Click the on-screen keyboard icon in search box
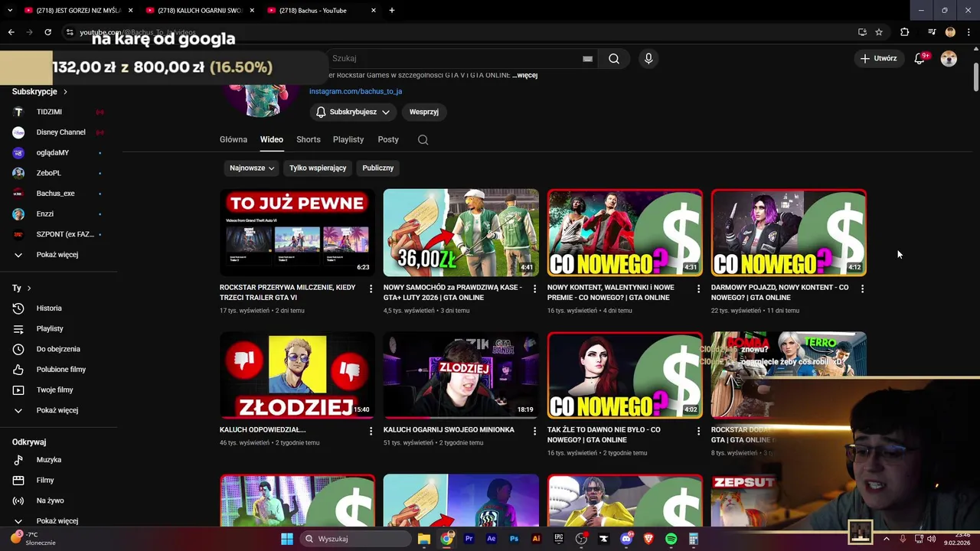Viewport: 980px width, 551px height. (x=587, y=58)
